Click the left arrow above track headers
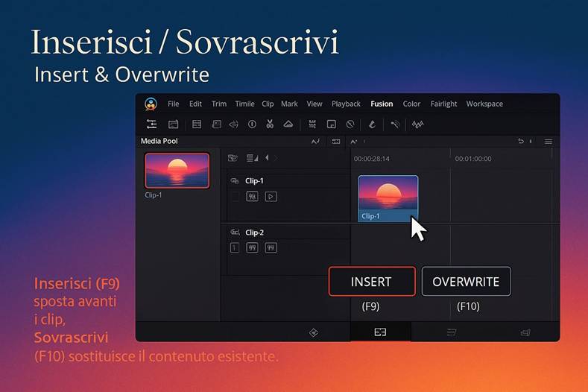588x392 pixels. tap(267, 157)
